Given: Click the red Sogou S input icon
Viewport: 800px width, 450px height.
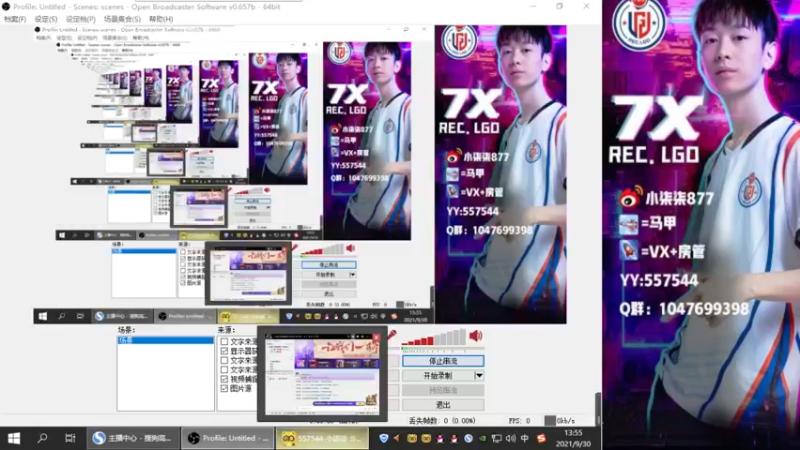Looking at the screenshot, I should (x=541, y=438).
